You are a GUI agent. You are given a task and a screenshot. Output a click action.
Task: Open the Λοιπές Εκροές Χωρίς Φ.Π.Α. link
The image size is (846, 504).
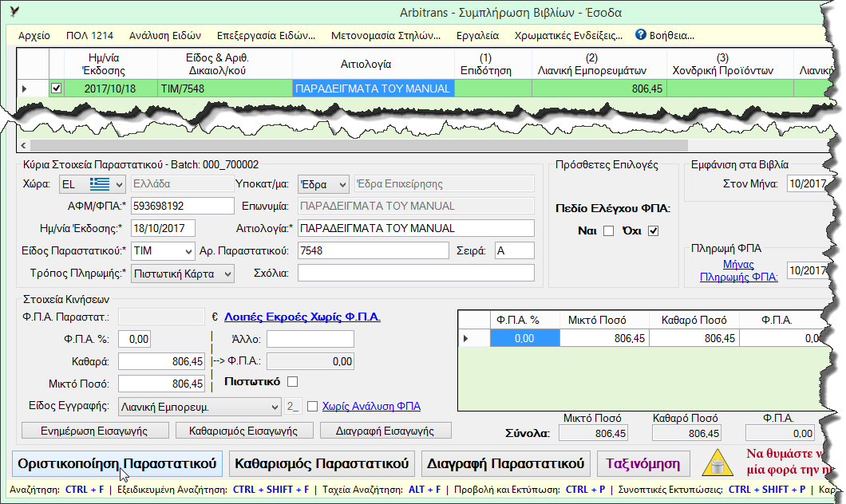point(302,317)
